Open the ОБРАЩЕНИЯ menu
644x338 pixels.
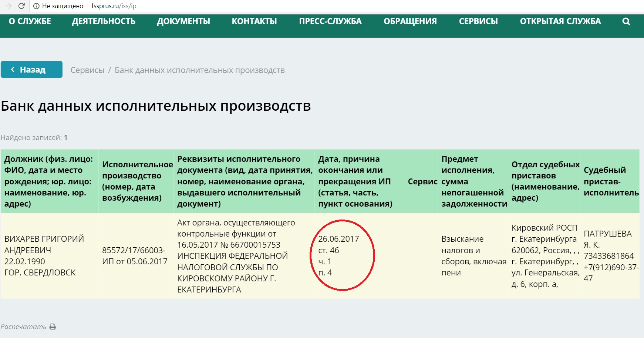[x=411, y=21]
